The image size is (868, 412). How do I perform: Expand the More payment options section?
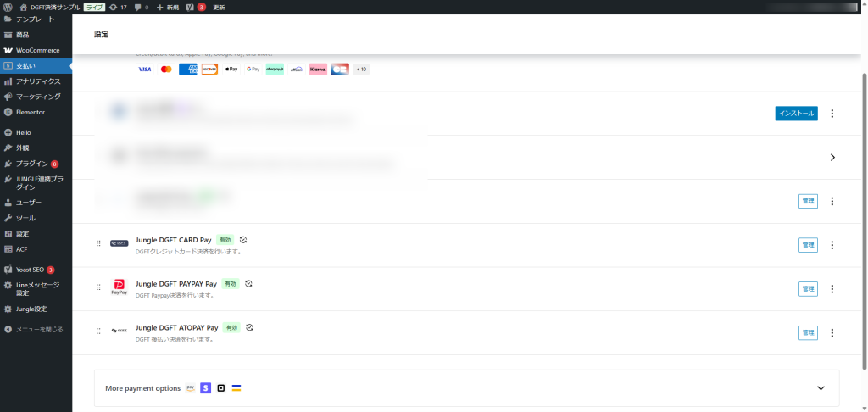click(820, 388)
